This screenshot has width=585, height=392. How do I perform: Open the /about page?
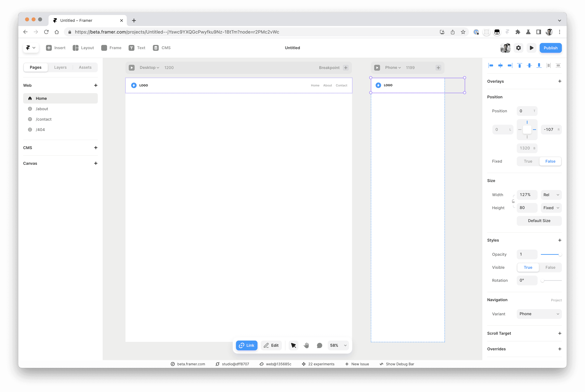click(x=42, y=109)
